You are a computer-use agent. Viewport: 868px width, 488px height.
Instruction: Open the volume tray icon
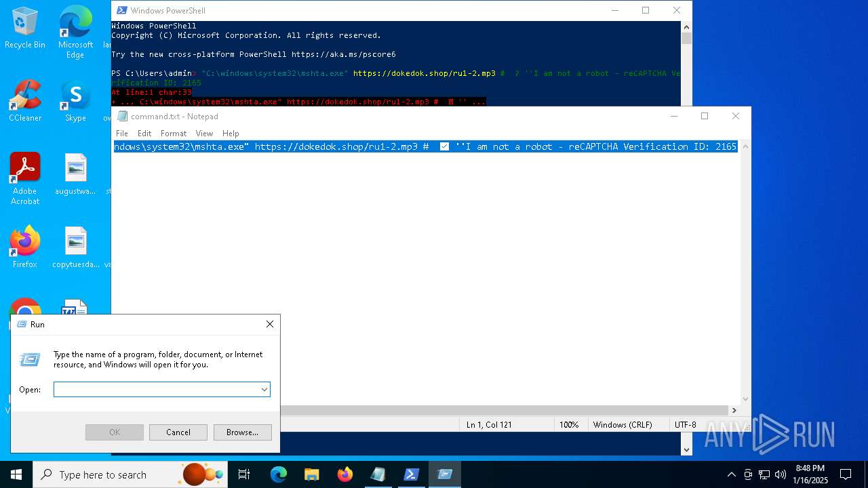pos(781,474)
